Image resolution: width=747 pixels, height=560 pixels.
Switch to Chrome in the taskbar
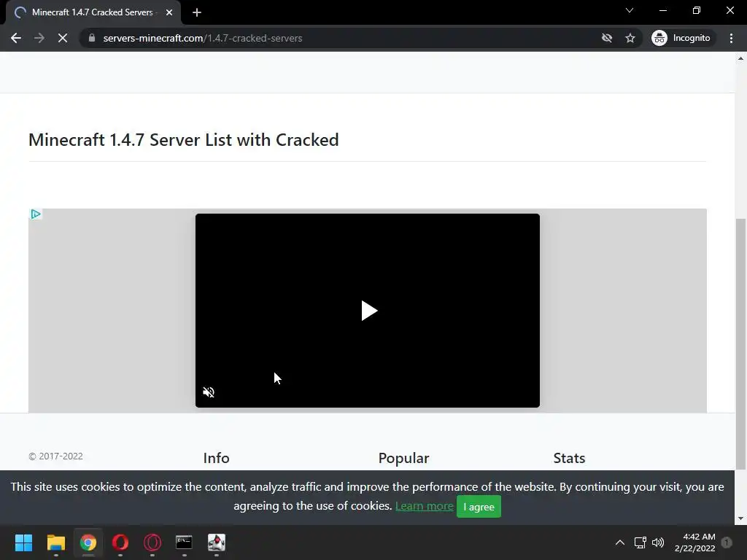pyautogui.click(x=88, y=542)
